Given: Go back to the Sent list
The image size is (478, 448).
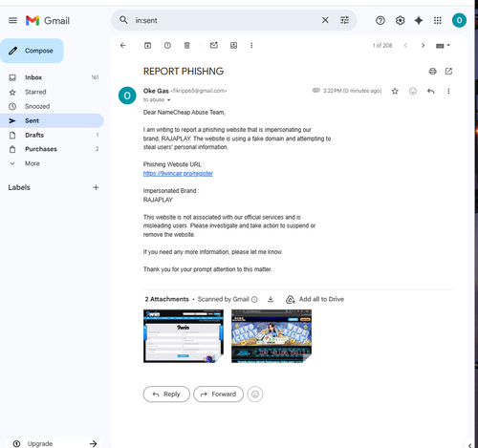Looking at the screenshot, I should click(123, 46).
